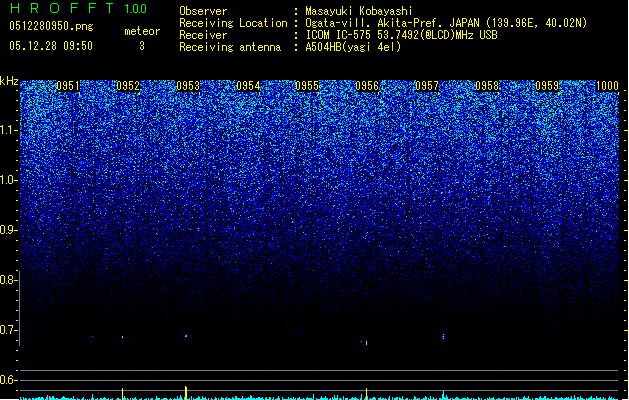The height and width of the screenshot is (400, 629).
Task: Click the 0.9 frequency axis label
Action: [8, 230]
